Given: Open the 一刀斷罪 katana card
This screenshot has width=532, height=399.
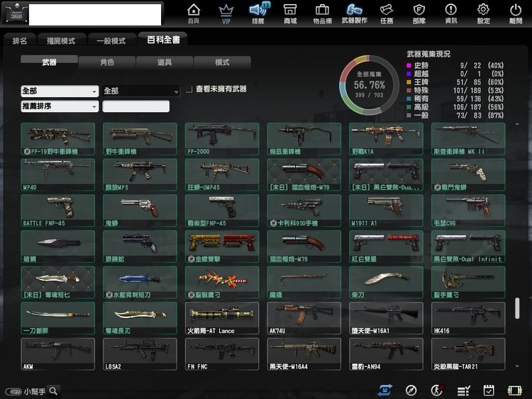Looking at the screenshot, I should (57, 318).
